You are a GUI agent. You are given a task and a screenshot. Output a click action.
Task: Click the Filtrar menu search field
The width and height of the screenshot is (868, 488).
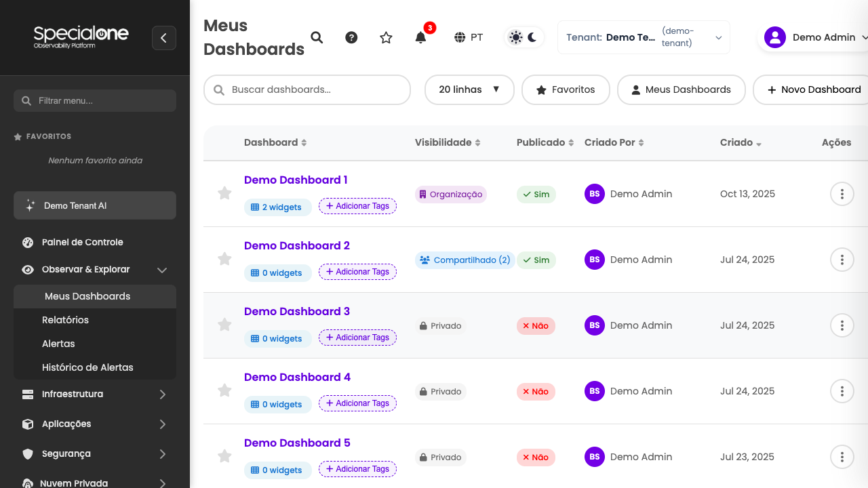point(95,100)
